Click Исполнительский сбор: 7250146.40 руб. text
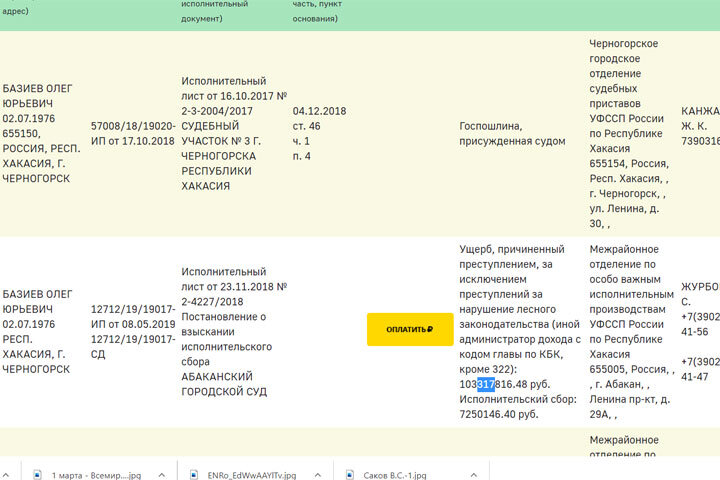 click(518, 407)
